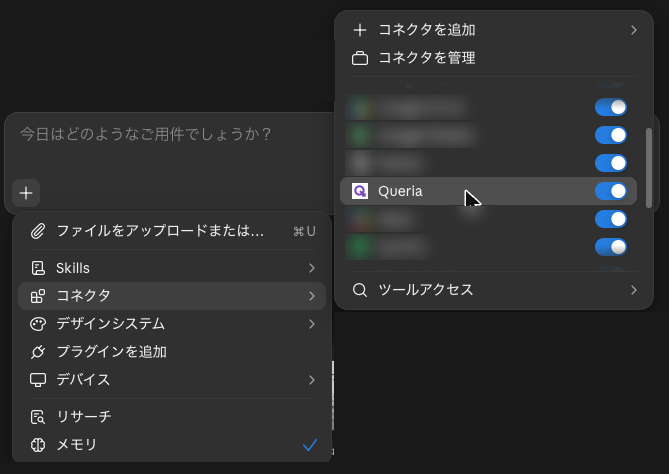
Task: Select ファイルをアップロードまたは… menu entry
Action: tap(172, 231)
